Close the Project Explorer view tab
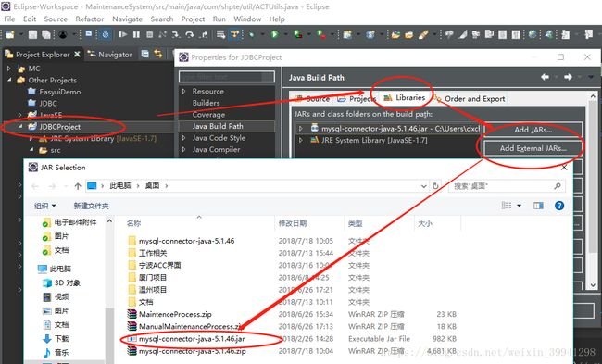 (x=77, y=54)
